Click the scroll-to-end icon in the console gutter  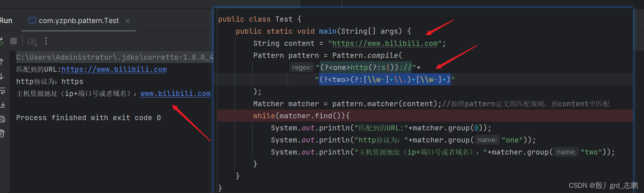click(x=2, y=105)
